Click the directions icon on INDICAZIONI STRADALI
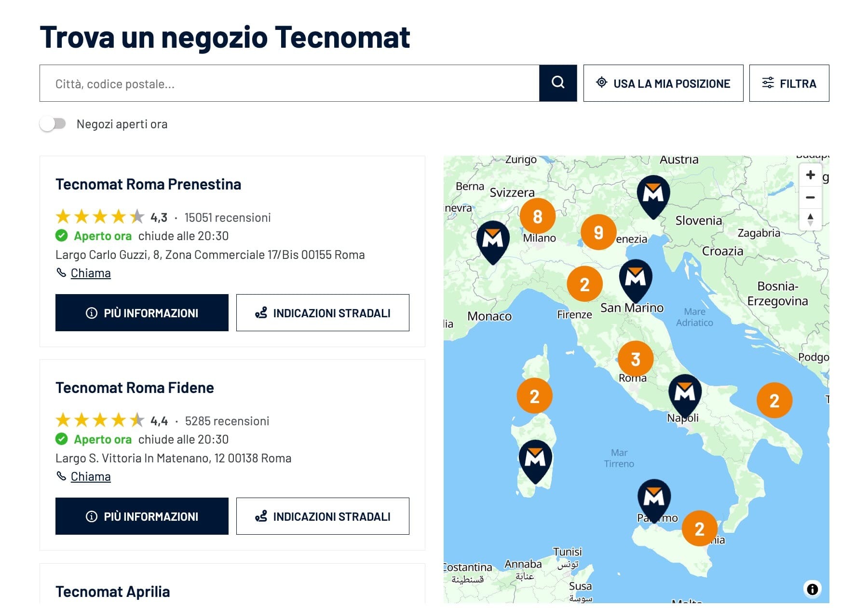The width and height of the screenshot is (868, 608). coord(262,312)
